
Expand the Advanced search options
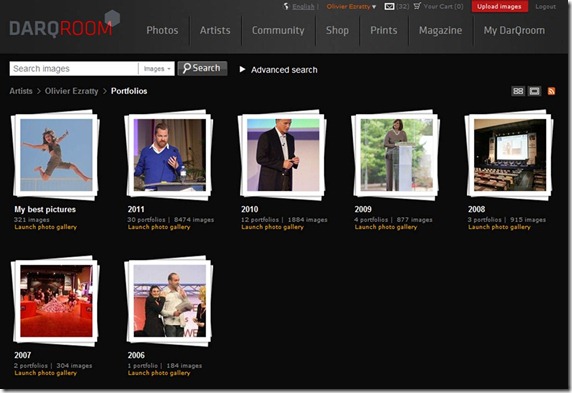(x=279, y=70)
